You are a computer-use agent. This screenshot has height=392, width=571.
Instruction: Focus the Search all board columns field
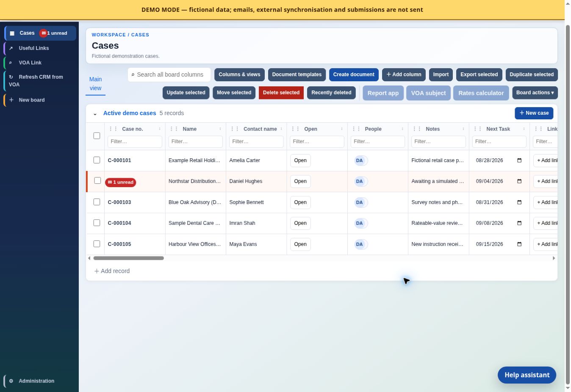click(169, 75)
